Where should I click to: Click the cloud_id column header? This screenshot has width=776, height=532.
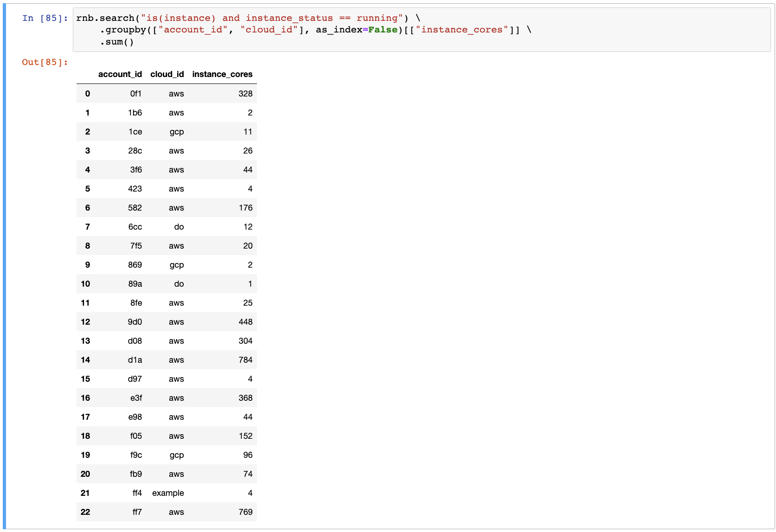pos(167,74)
